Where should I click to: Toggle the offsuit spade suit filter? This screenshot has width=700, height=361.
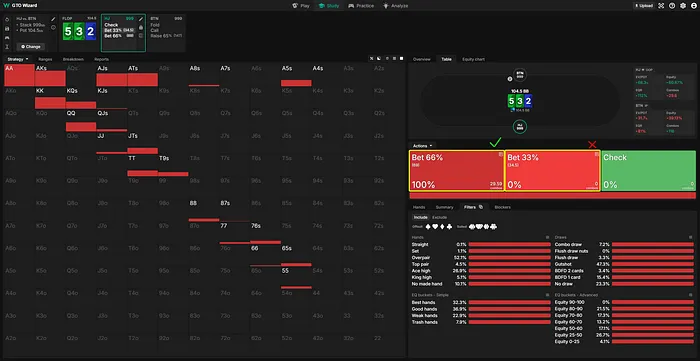tap(428, 227)
